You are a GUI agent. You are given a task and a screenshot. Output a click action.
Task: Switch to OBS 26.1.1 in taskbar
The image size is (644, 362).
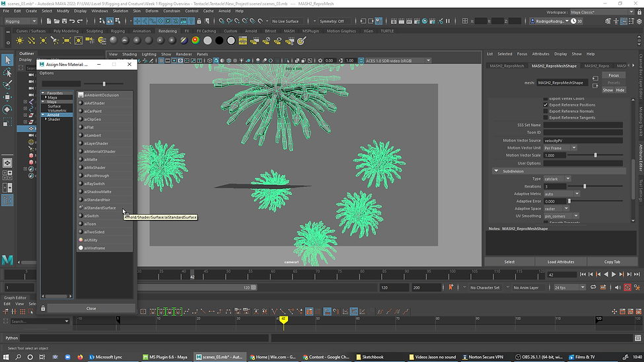(538, 357)
